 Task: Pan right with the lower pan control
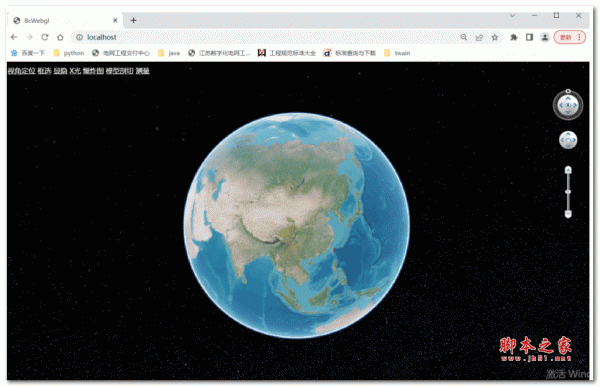[x=574, y=140]
